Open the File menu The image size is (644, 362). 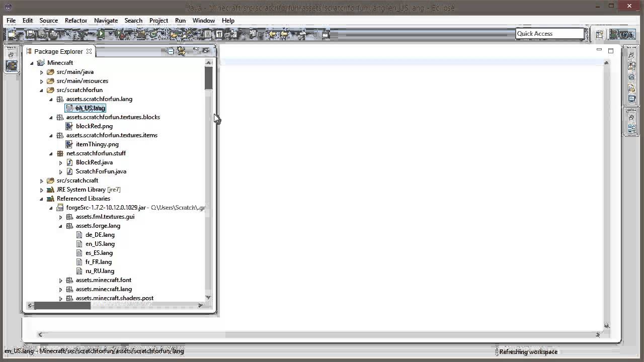tap(11, 21)
